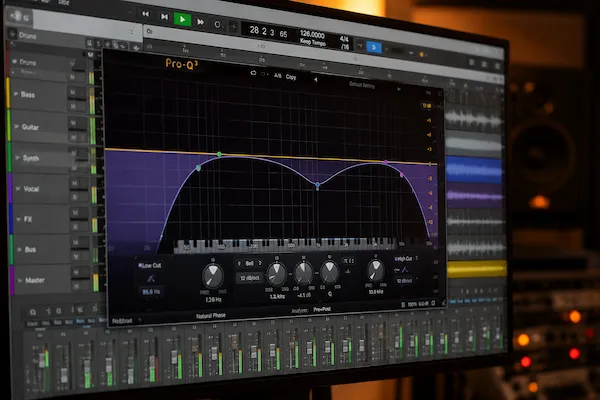Click the Pro-Q 3 logo
600x400 pixels.
click(182, 64)
